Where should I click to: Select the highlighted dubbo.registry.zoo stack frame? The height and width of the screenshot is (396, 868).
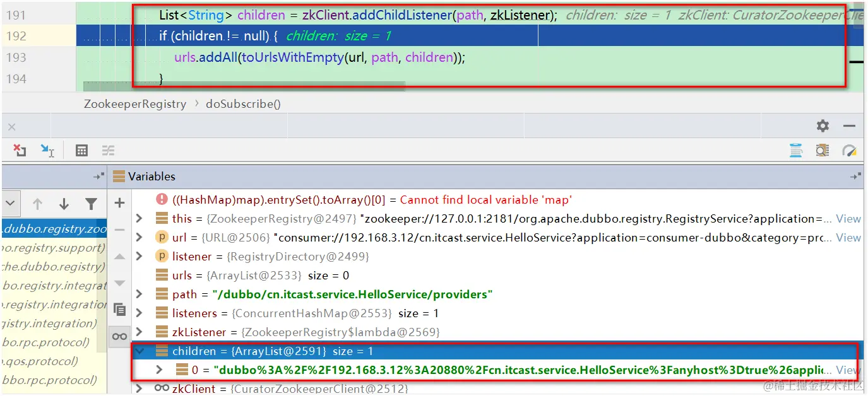[54, 229]
